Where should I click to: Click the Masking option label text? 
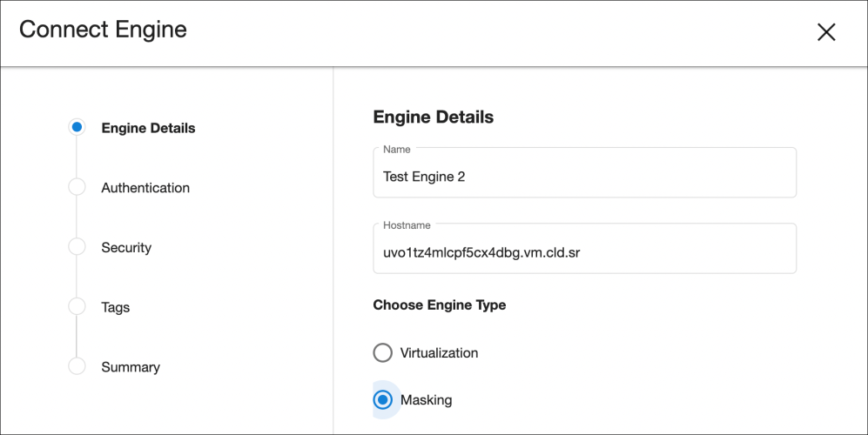click(x=426, y=400)
